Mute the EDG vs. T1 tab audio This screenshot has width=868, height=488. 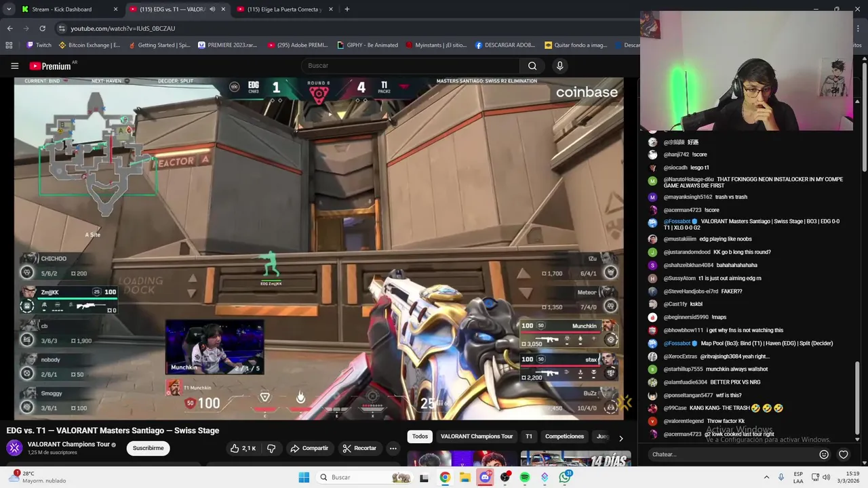point(212,9)
